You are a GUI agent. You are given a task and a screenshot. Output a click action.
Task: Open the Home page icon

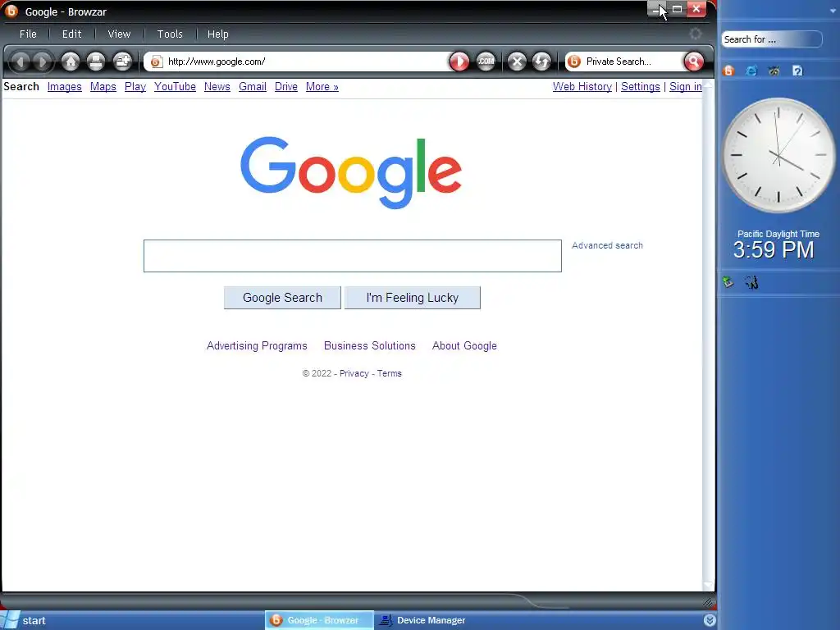point(71,62)
